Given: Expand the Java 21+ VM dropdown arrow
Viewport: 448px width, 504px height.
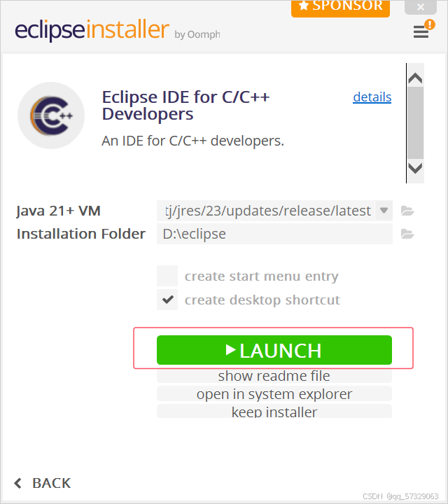Looking at the screenshot, I should click(x=384, y=211).
